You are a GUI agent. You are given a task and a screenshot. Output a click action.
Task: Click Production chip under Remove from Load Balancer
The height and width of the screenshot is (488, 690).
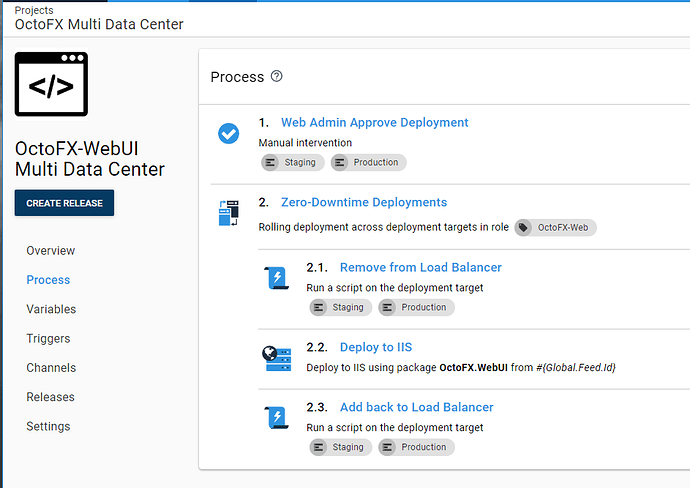click(x=416, y=307)
